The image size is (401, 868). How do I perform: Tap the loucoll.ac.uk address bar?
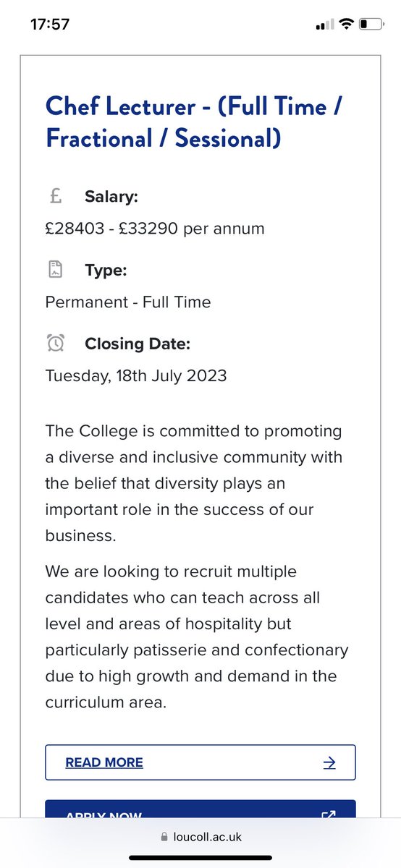point(200,836)
